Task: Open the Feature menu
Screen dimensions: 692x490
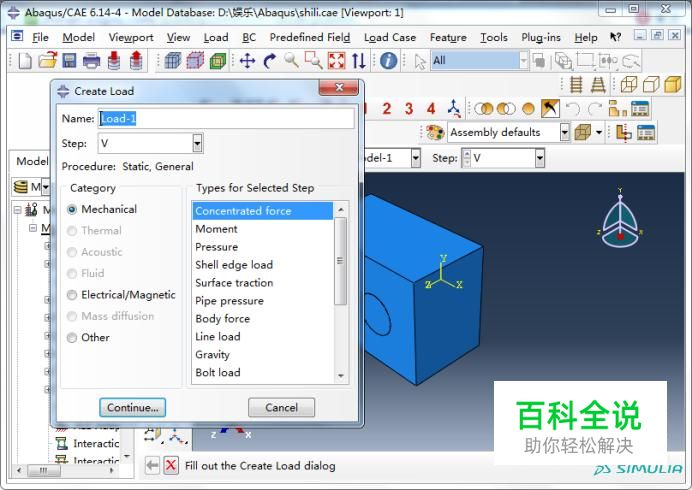Action: [x=448, y=38]
